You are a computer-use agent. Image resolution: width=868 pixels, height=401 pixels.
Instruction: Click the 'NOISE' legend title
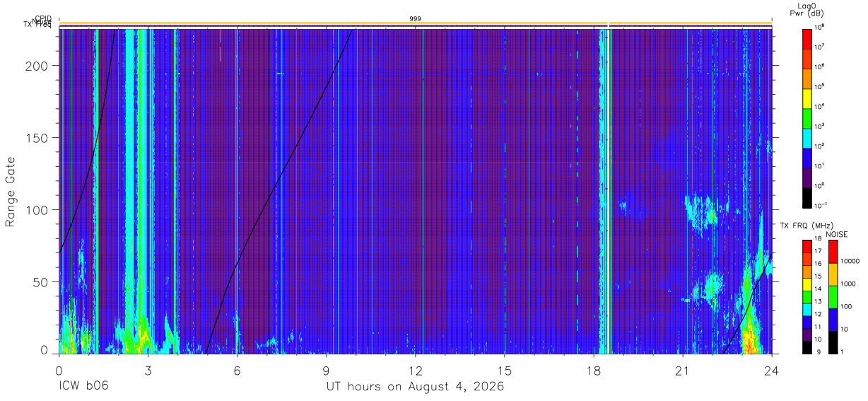tap(837, 233)
